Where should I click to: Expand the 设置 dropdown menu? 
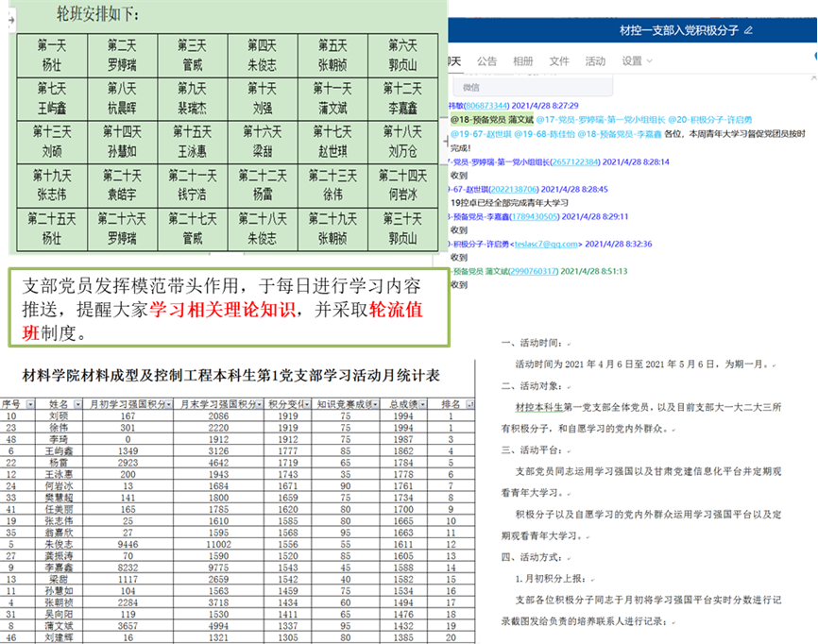pos(638,61)
